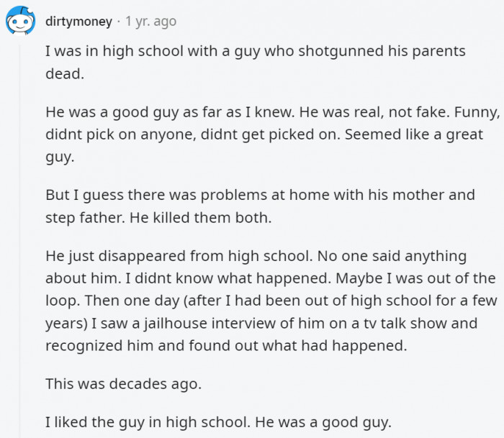
Task: Collapse the comment via the vertical thread line
Action: (20, 241)
